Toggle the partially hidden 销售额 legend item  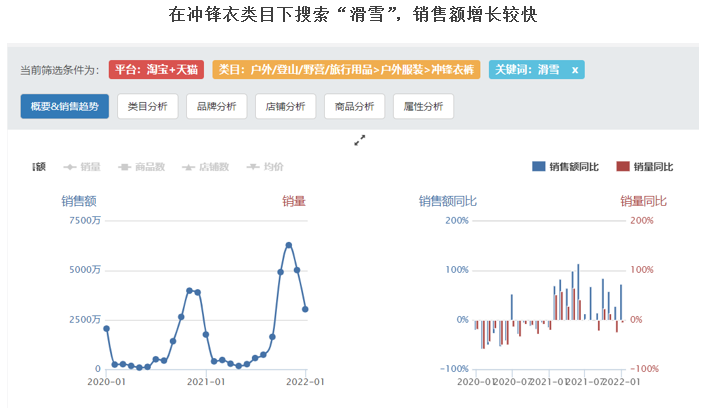[39, 167]
